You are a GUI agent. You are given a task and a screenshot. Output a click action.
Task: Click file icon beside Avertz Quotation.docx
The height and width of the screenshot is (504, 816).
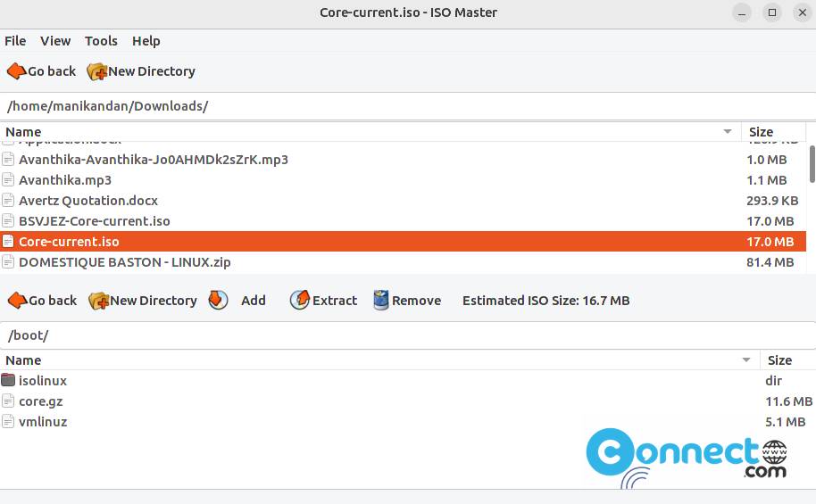tap(8, 201)
